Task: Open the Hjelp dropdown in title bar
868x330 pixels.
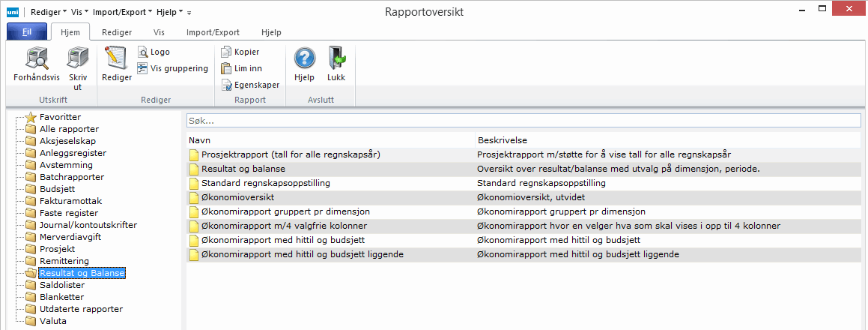Action: (x=169, y=12)
